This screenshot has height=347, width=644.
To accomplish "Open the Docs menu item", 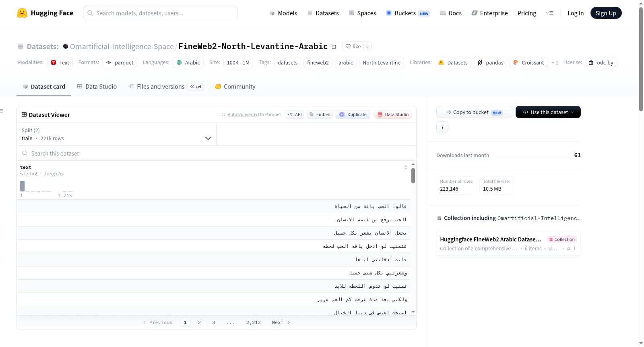I will pos(450,13).
